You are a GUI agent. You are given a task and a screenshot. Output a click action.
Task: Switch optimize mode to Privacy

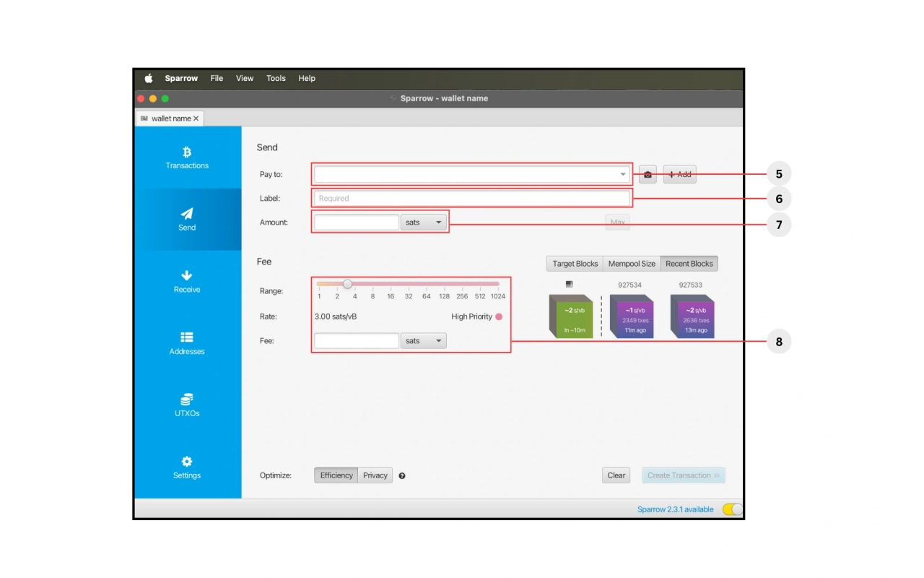[375, 475]
